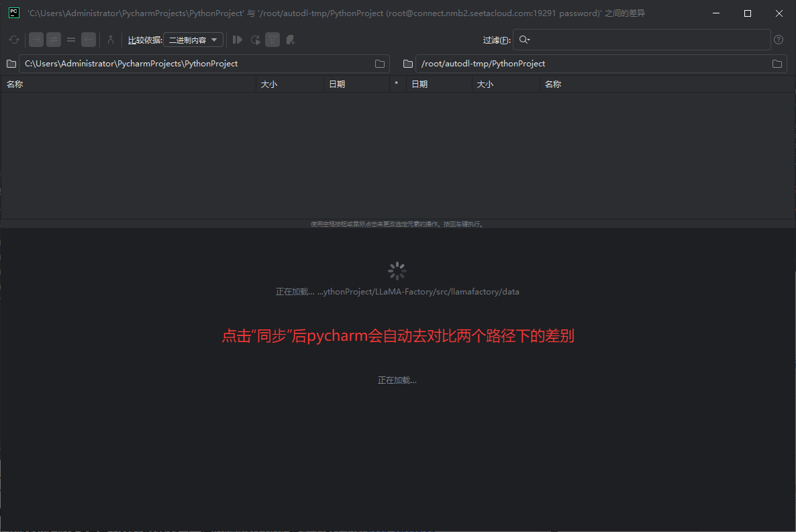Image resolution: width=796 pixels, height=532 pixels.
Task: Click the folder icon left of local path
Action: click(11, 64)
